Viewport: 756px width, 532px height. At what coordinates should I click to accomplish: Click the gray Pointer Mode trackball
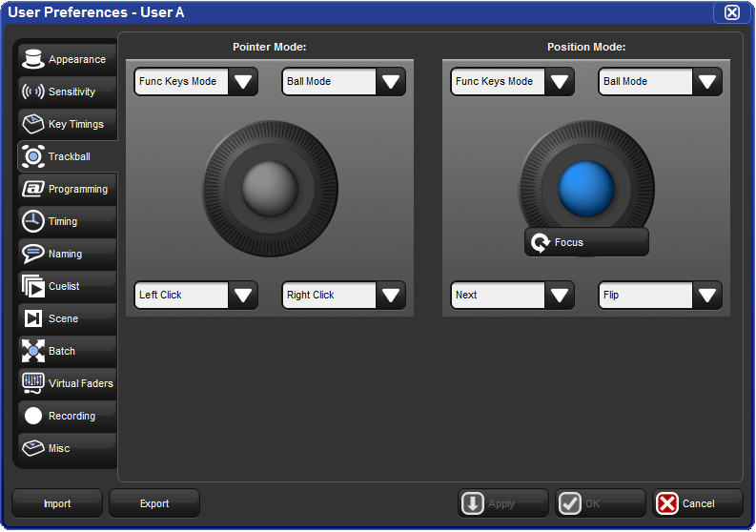(x=270, y=189)
